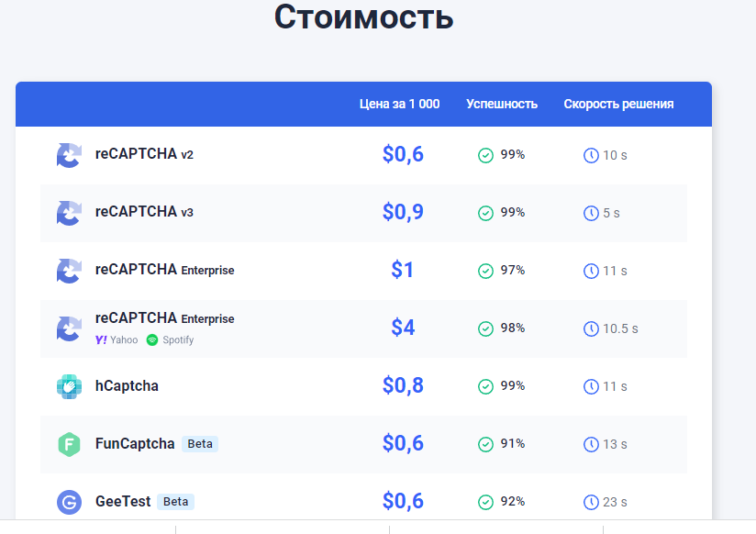Image resolution: width=756 pixels, height=534 pixels.
Task: Click the $0,9 price for reCAPTCHA v3
Action: click(x=403, y=212)
